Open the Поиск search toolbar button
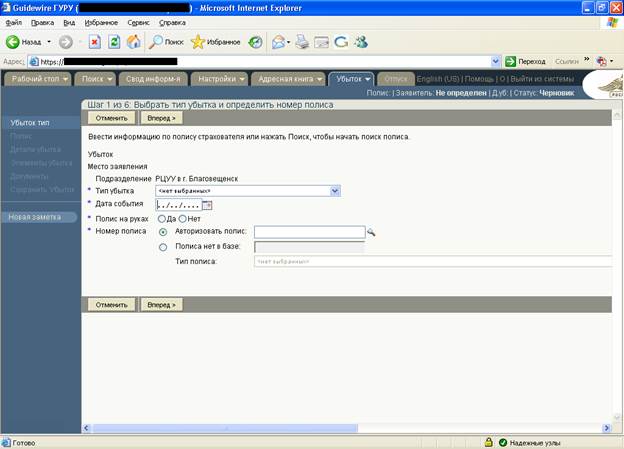624x449 pixels. coord(166,42)
